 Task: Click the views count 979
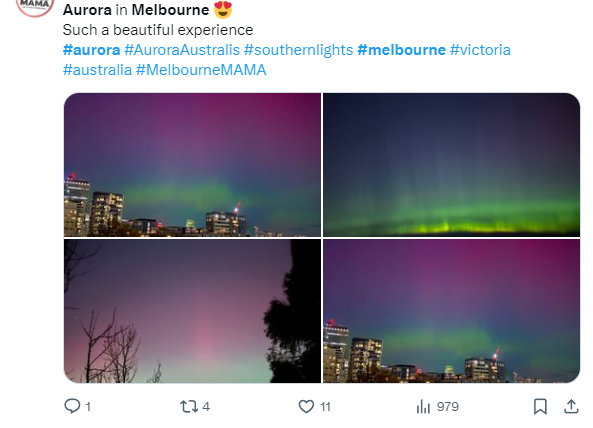coord(447,407)
